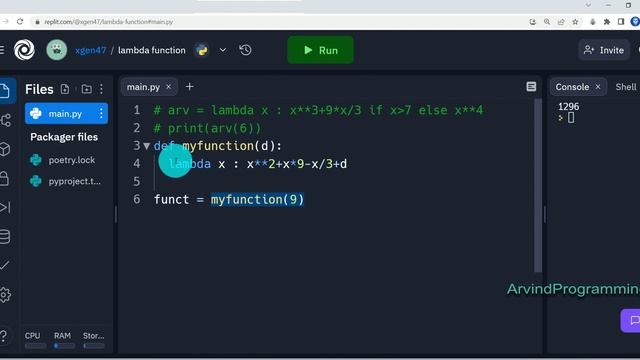Open the Database sidebar icon
The width and height of the screenshot is (640, 360).
[x=5, y=237]
